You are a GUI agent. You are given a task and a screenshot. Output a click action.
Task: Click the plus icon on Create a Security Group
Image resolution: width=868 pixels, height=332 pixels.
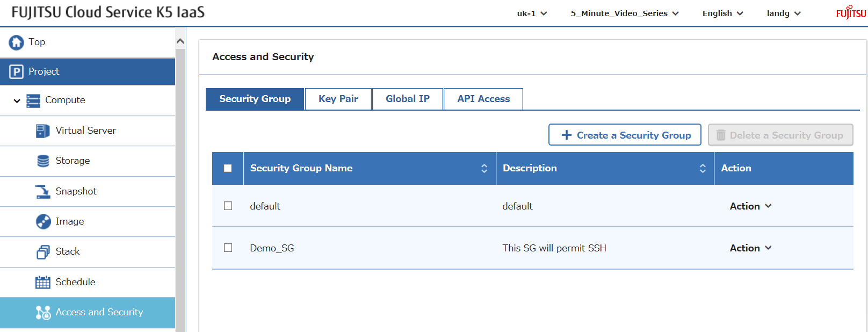tap(567, 135)
